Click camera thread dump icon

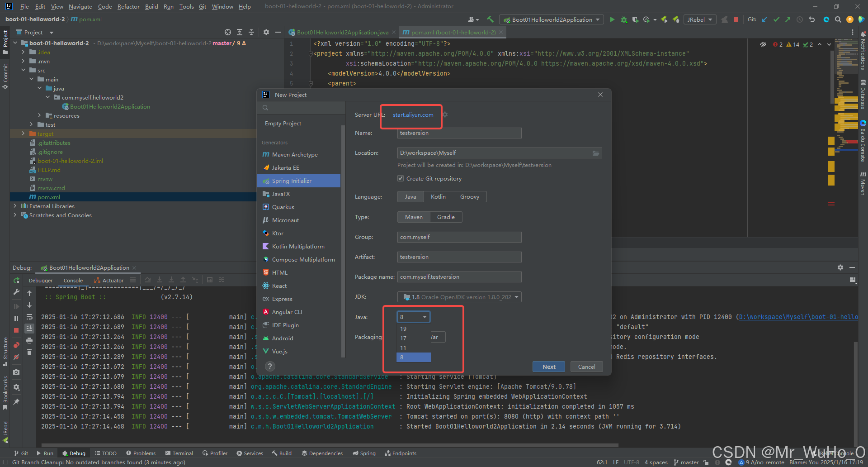(x=16, y=372)
